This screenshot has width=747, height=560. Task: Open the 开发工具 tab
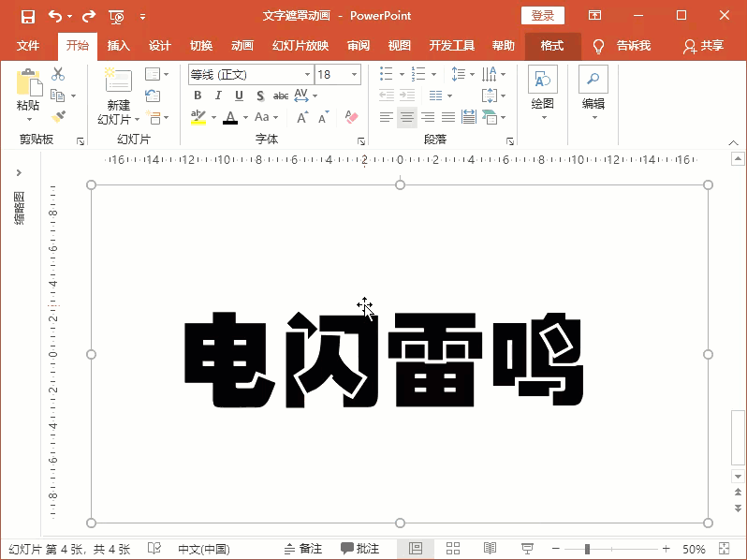(x=451, y=46)
